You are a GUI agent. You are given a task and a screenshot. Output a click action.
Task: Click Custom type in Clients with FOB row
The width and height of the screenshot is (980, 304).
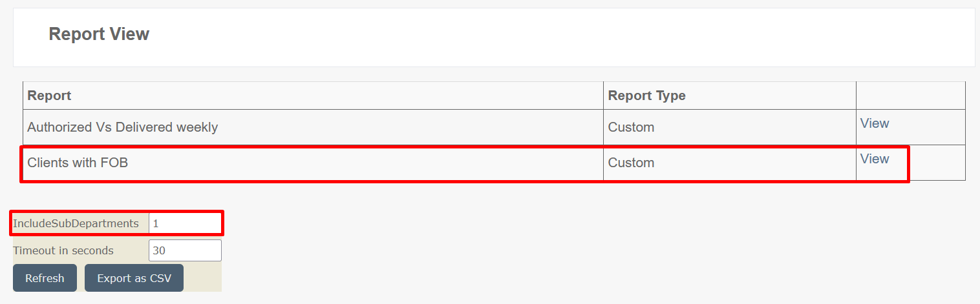[631, 163]
